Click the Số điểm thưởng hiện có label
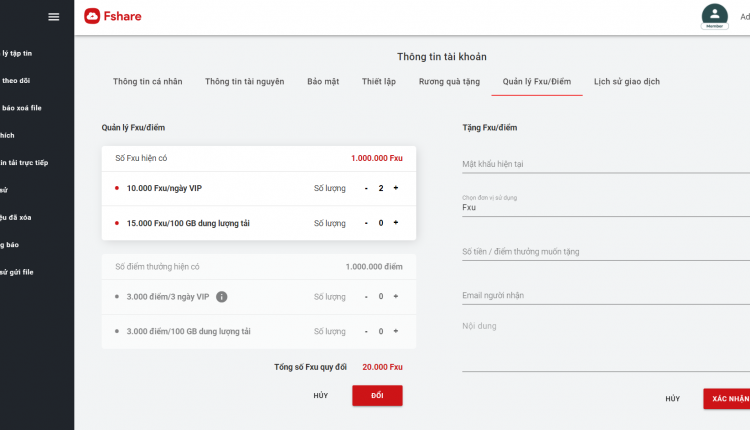The height and width of the screenshot is (430, 750). [157, 266]
